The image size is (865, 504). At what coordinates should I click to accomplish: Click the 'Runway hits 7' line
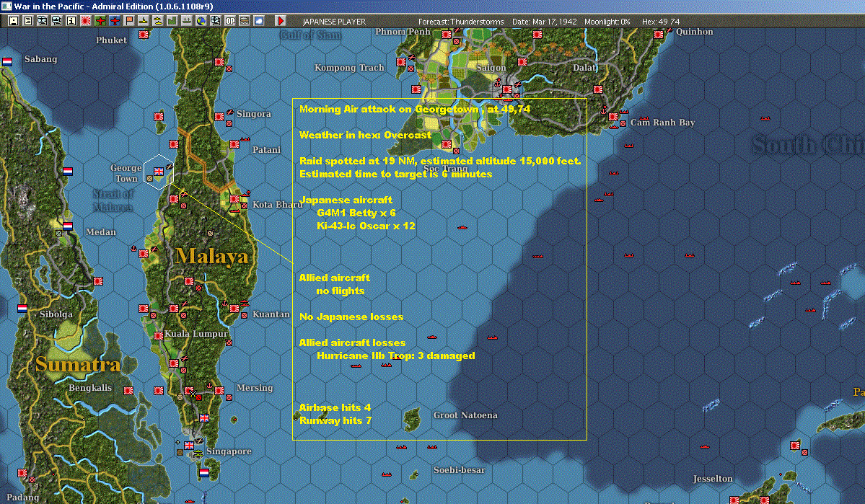[x=335, y=421]
